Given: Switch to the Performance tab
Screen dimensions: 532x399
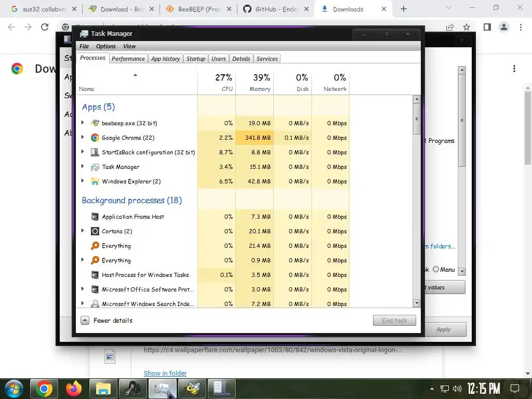Looking at the screenshot, I should [x=128, y=59].
